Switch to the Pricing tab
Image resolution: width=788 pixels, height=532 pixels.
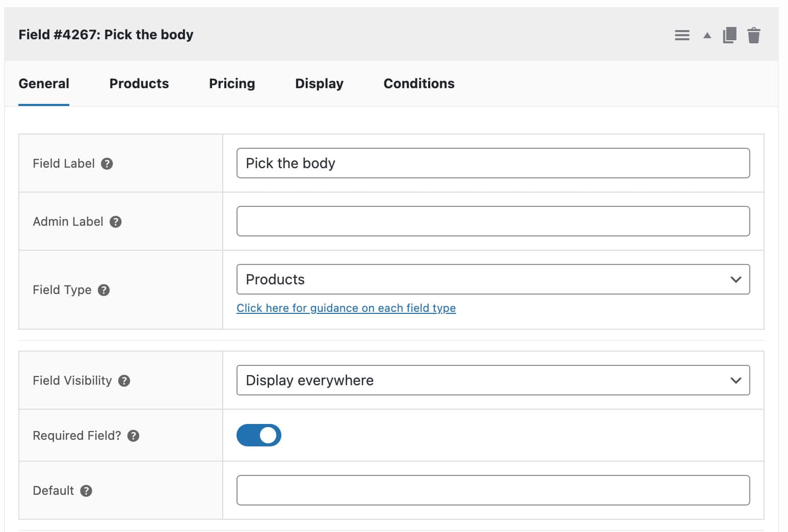tap(232, 84)
